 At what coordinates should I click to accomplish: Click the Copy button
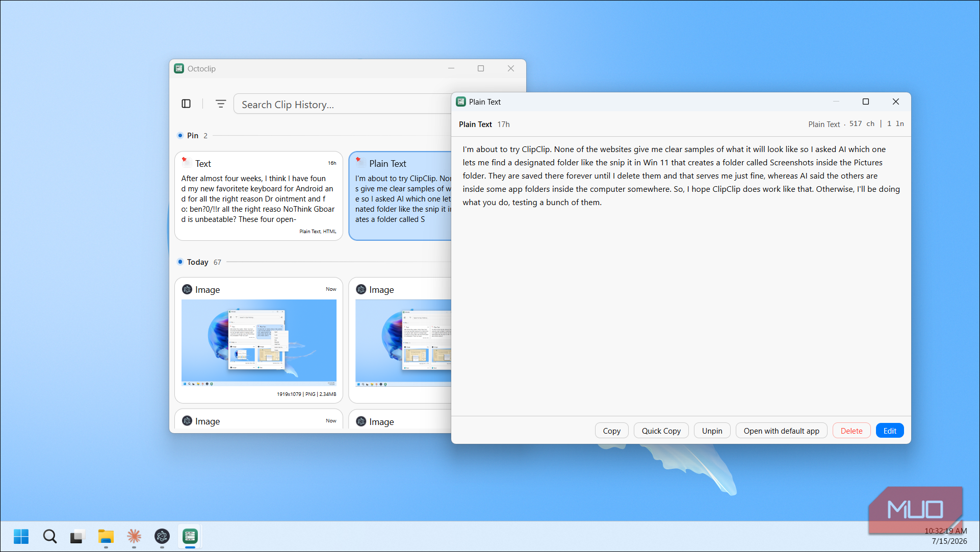(611, 431)
